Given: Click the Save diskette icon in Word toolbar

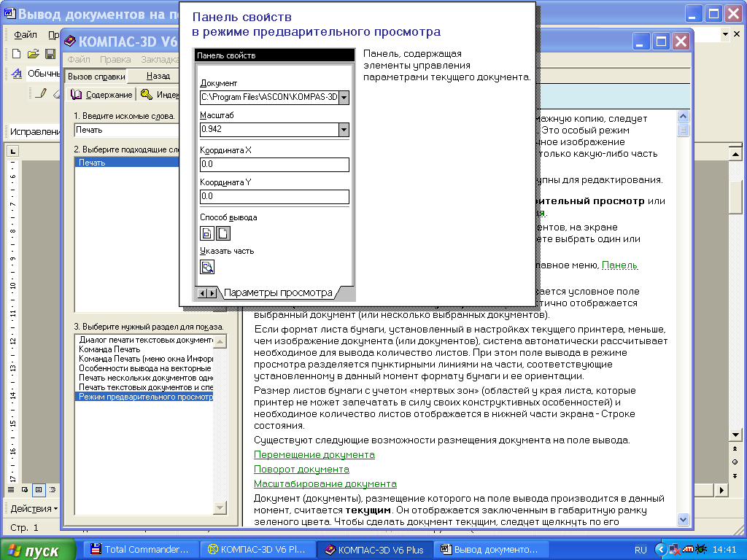Looking at the screenshot, I should (x=50, y=54).
